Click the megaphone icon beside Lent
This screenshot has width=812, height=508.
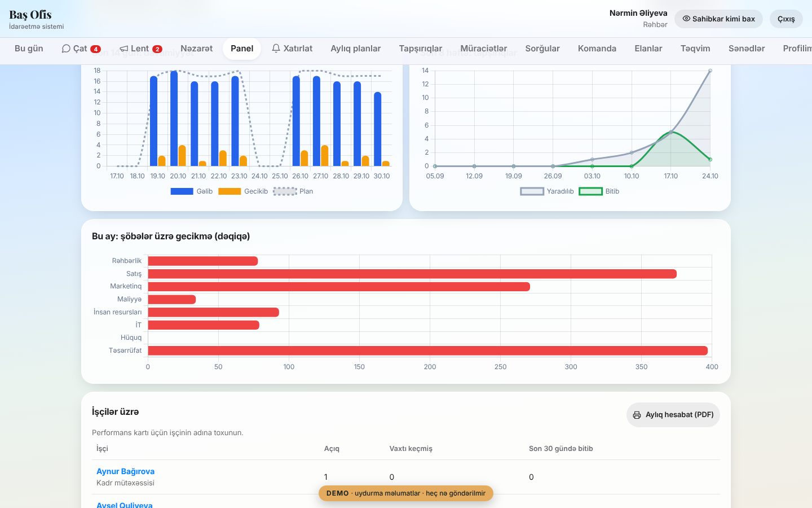[x=124, y=49]
